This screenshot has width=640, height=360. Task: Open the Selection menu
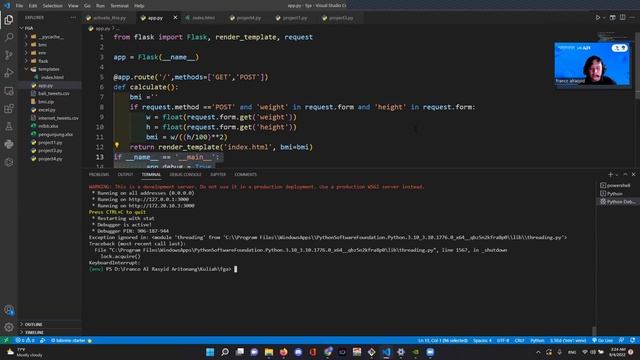(53, 6)
